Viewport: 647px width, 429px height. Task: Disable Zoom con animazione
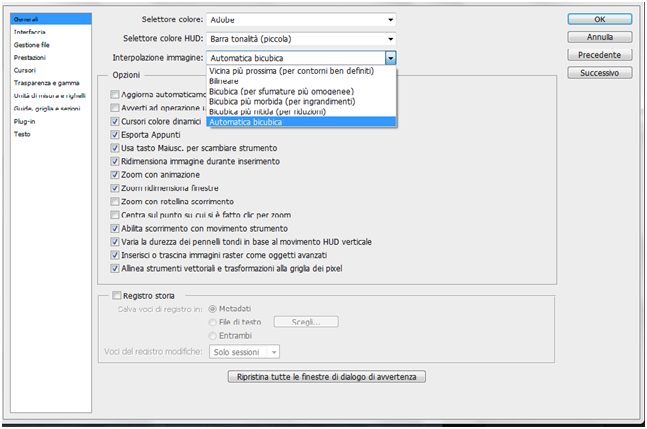coord(115,175)
